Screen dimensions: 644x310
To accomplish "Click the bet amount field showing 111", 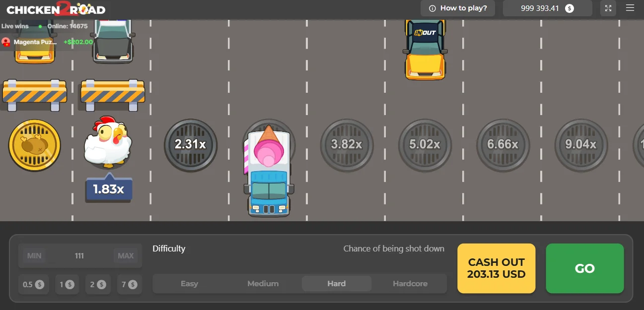I will pos(79,256).
